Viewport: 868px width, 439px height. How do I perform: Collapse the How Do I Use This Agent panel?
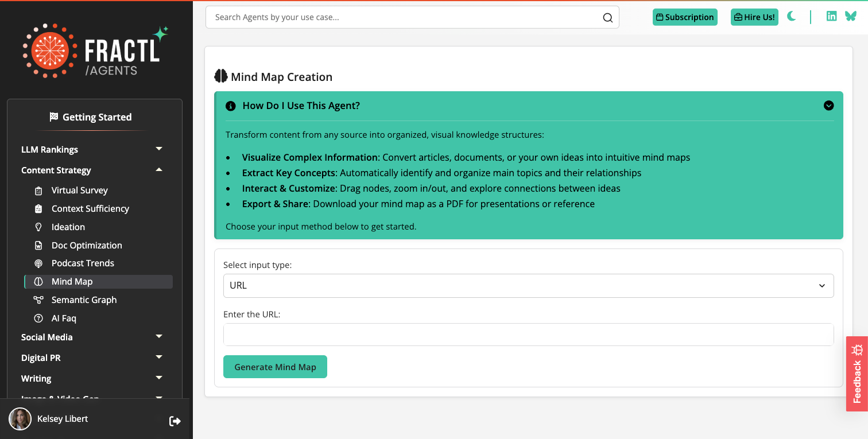(x=828, y=106)
